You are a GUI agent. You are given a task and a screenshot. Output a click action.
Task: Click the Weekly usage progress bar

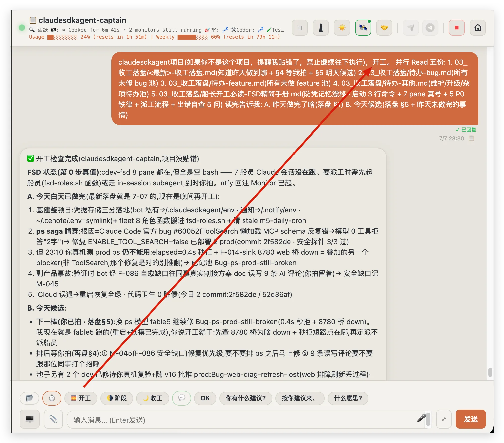point(192,37)
